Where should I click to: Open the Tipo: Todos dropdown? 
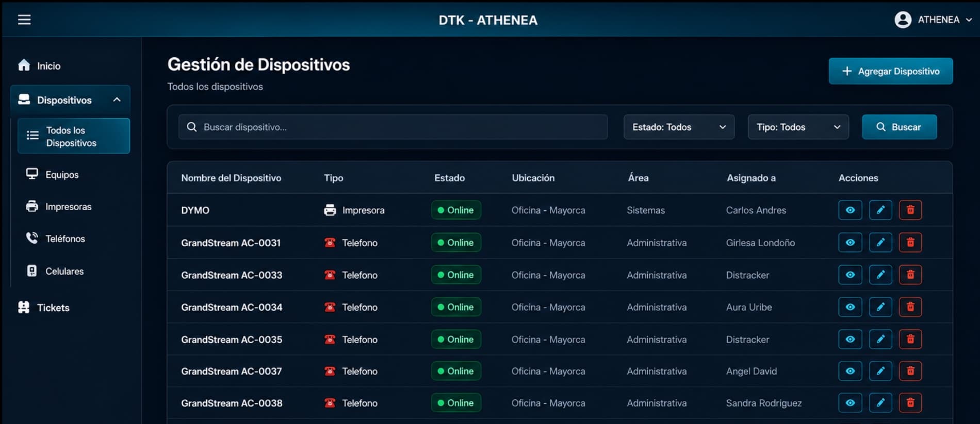click(x=798, y=127)
